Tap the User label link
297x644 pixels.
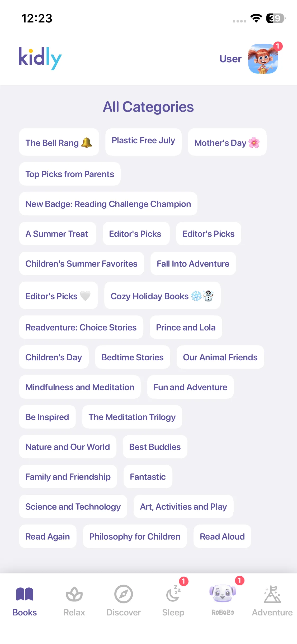point(230,59)
